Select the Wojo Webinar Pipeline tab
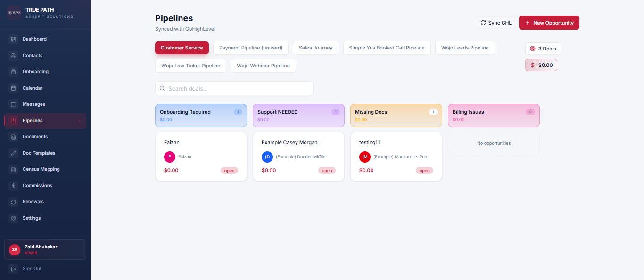Viewport: 644px width, 280px height. [x=263, y=66]
